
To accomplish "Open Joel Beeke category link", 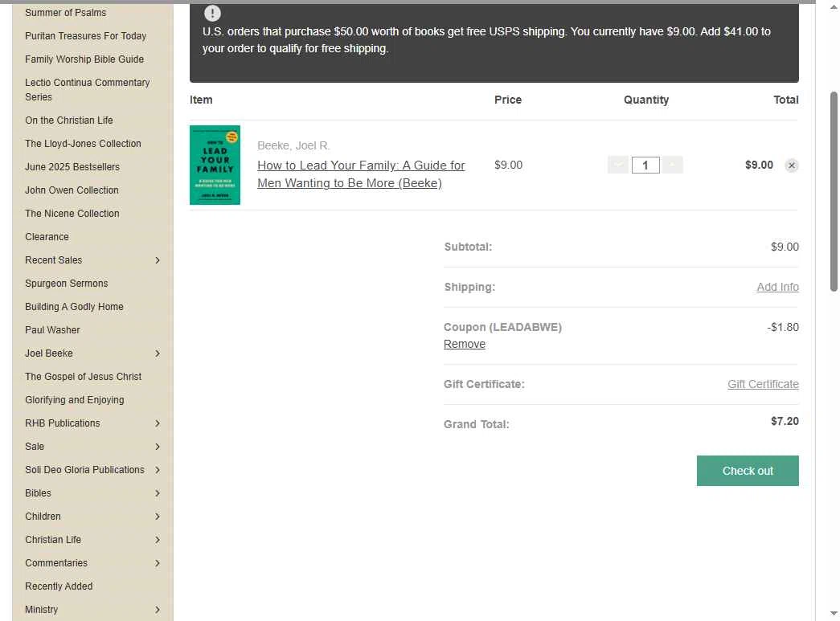I will [x=49, y=353].
